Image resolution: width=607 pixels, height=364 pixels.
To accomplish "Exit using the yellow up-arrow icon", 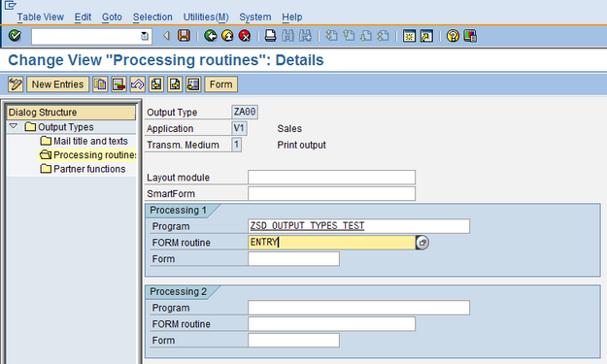I will [227, 36].
